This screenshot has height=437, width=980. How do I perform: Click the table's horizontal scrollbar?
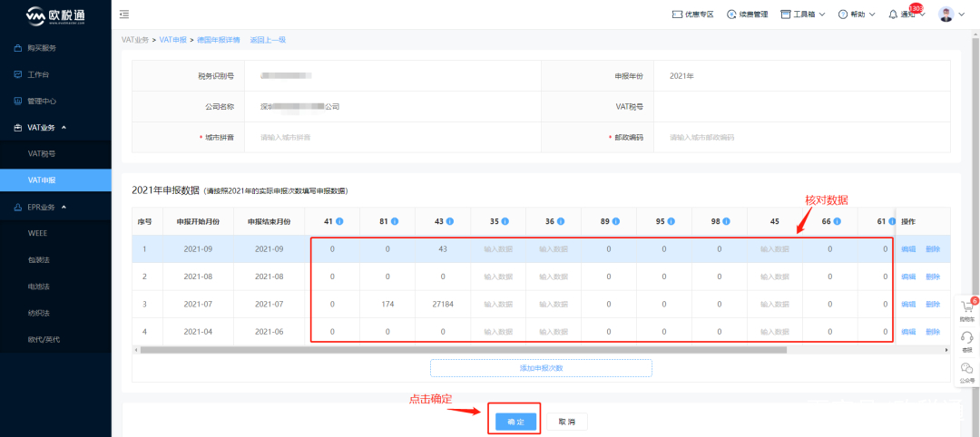click(x=463, y=350)
